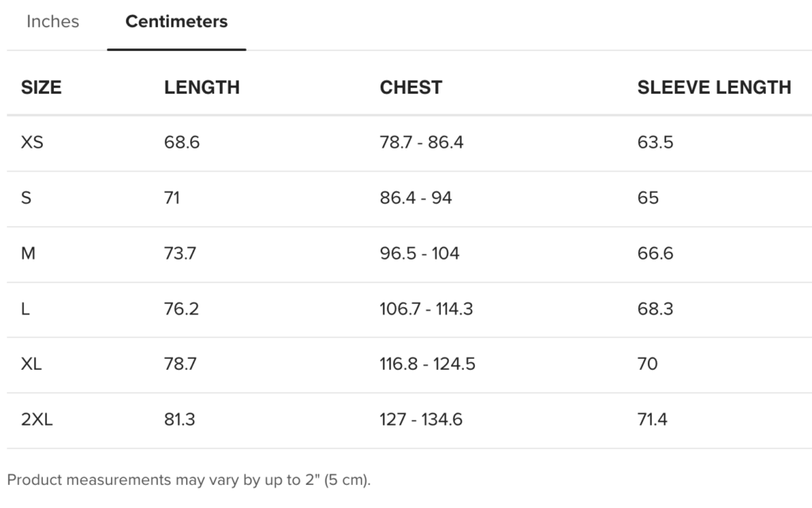Click the 86.4 - 94 chest value
The image size is (812, 508).
416,198
